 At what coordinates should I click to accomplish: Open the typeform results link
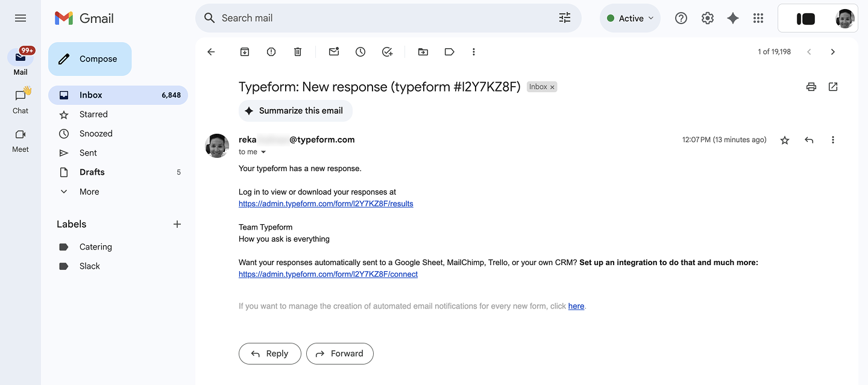point(326,204)
